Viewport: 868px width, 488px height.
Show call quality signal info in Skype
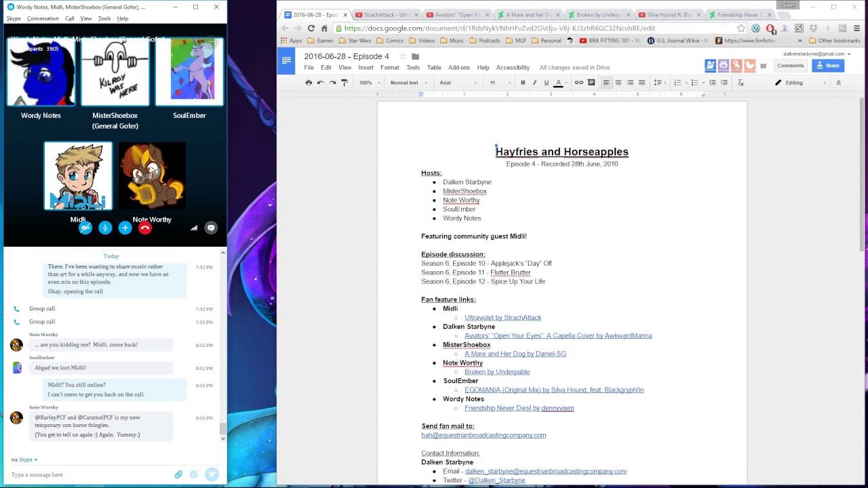click(x=194, y=228)
